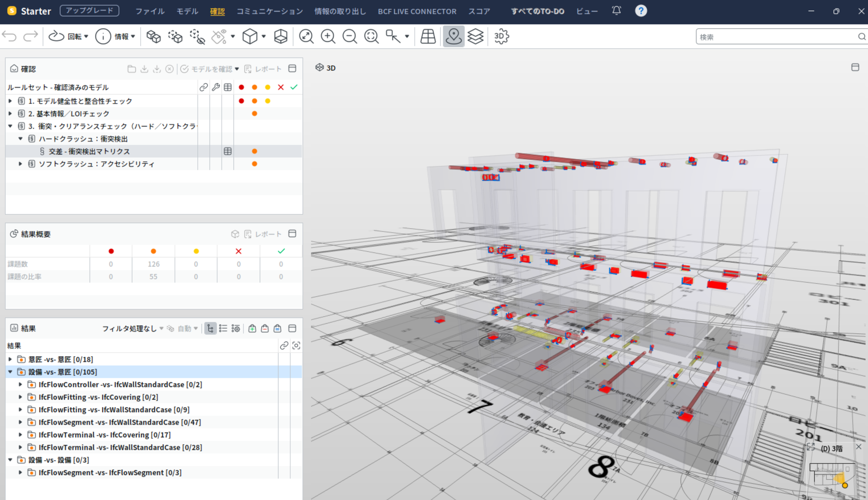The height and width of the screenshot is (500, 868).
Task: Select IfcFlowSegment -vs- IfcWallStandardCase [0/47] row
Action: tap(154, 422)
